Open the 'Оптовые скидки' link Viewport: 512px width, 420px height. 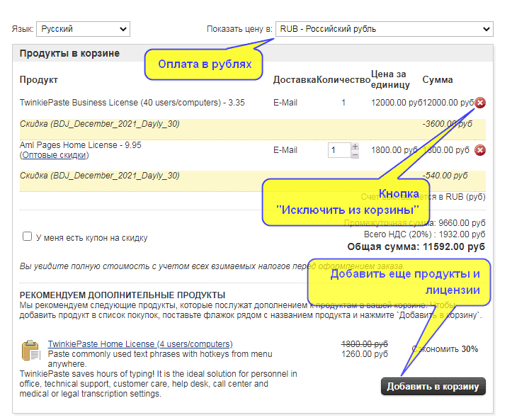[55, 155]
